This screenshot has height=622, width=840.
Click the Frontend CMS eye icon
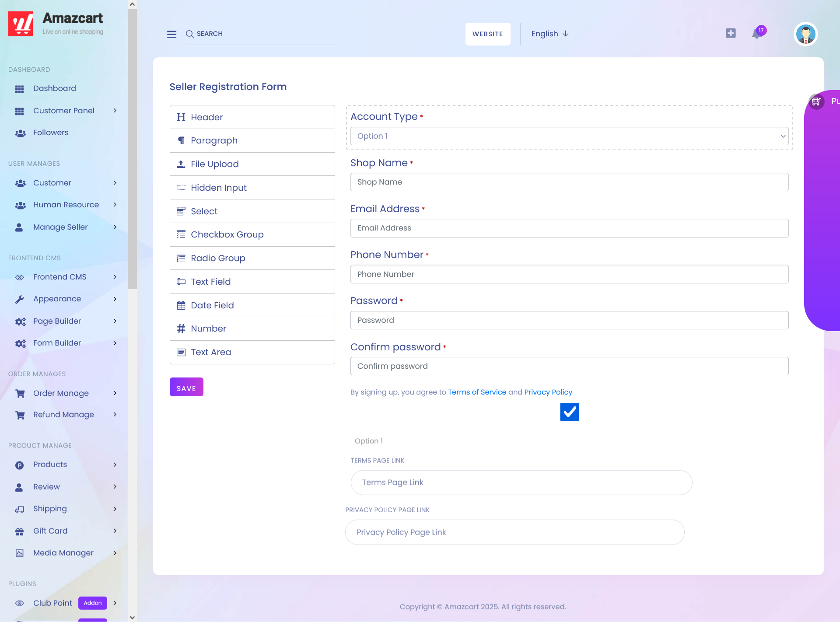(20, 277)
